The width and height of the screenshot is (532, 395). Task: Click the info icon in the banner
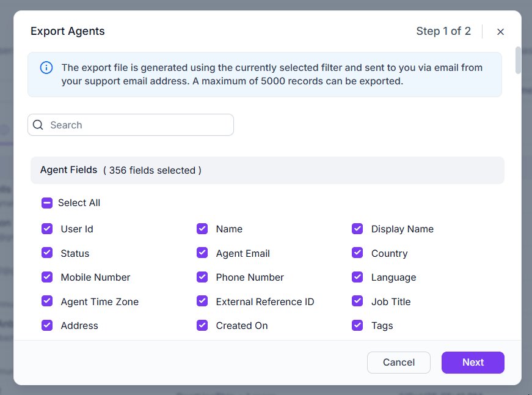[46, 67]
